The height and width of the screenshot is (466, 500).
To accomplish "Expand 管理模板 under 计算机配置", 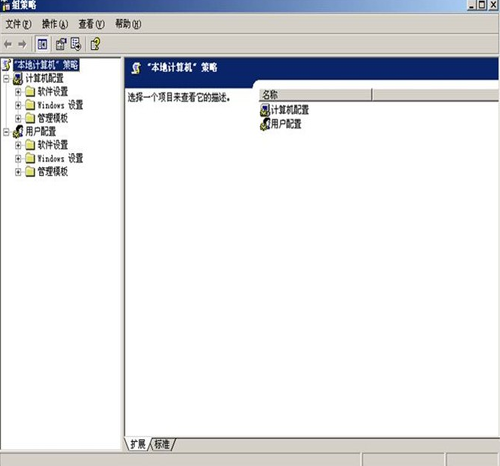I will coord(18,118).
